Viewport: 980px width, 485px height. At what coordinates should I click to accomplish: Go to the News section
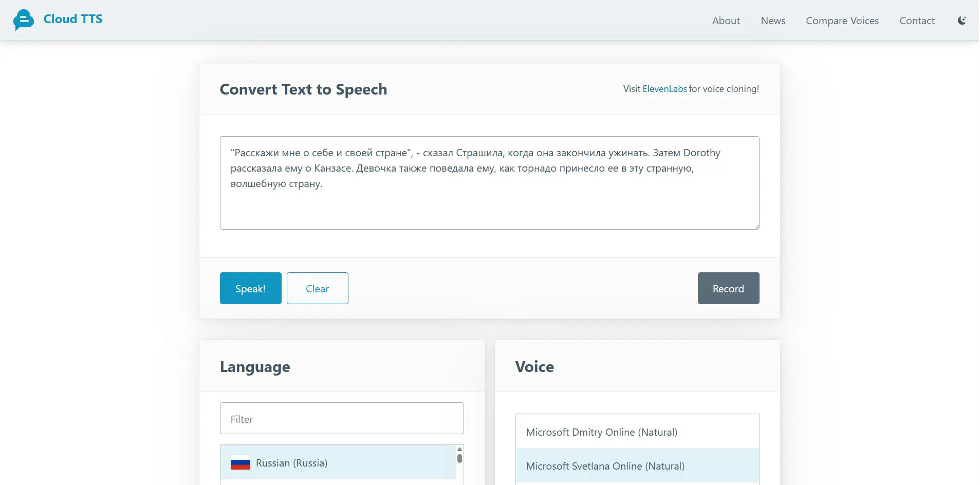click(773, 21)
